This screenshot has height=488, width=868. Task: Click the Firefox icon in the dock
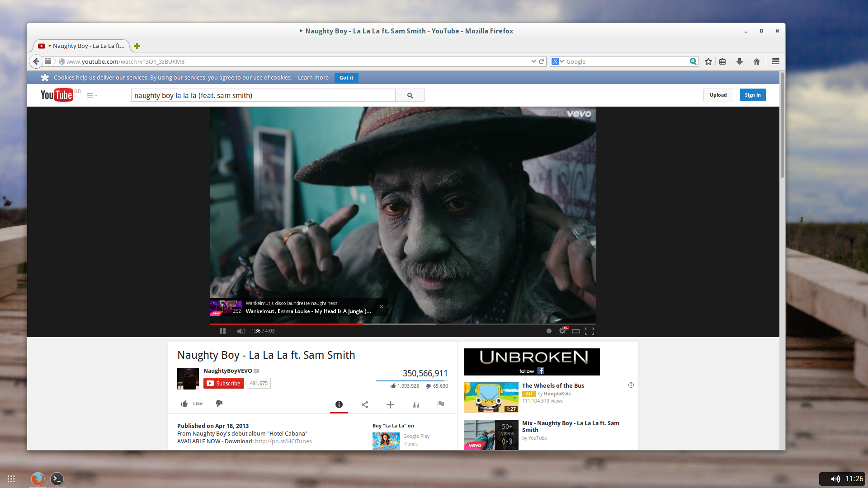click(38, 479)
